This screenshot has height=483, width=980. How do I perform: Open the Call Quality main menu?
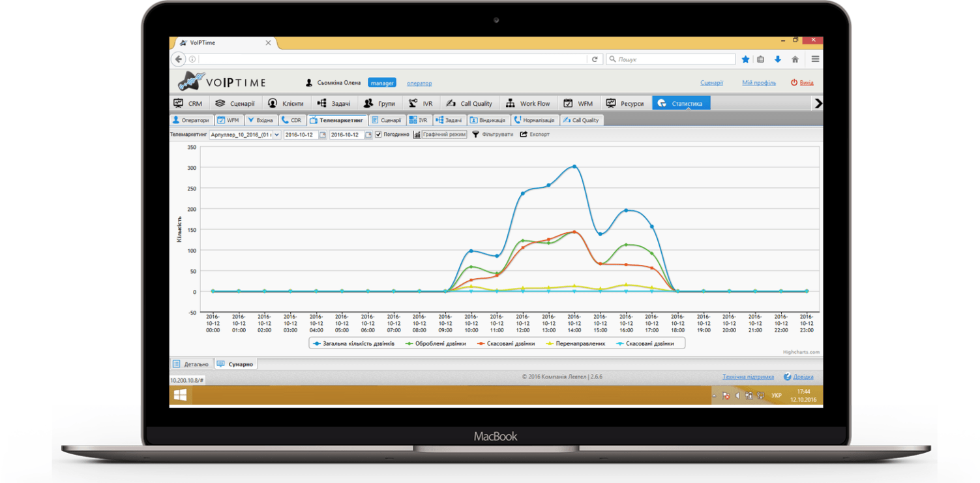coord(469,103)
